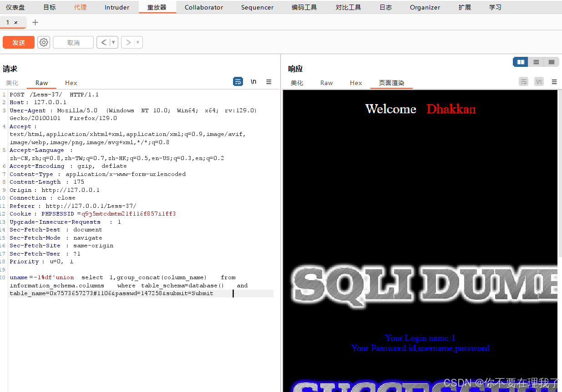Go to previous request with < arrow
Viewport: 562px width, 392px height.
[104, 42]
